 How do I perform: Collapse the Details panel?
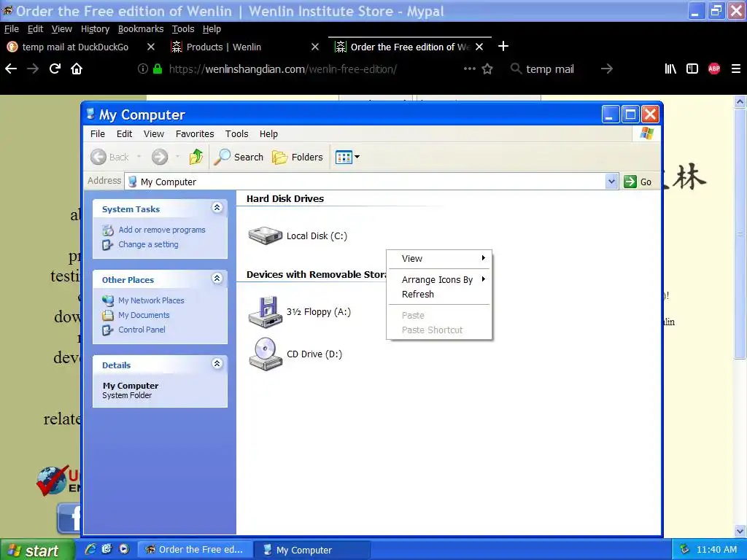tap(217, 363)
